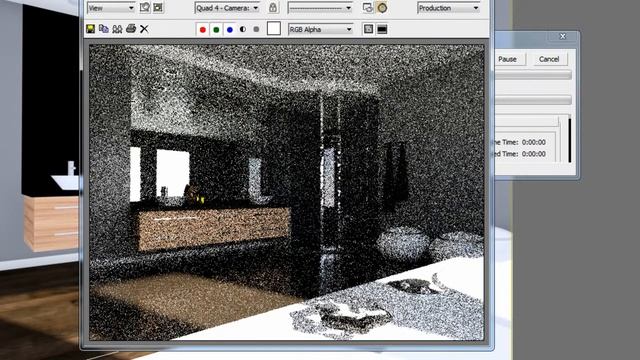Cancel the rendering
Screen dimensions: 640x360
click(549, 59)
